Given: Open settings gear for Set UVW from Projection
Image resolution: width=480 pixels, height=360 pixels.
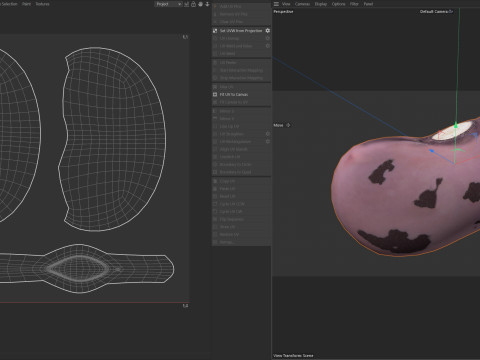Looking at the screenshot, I should click(x=268, y=31).
